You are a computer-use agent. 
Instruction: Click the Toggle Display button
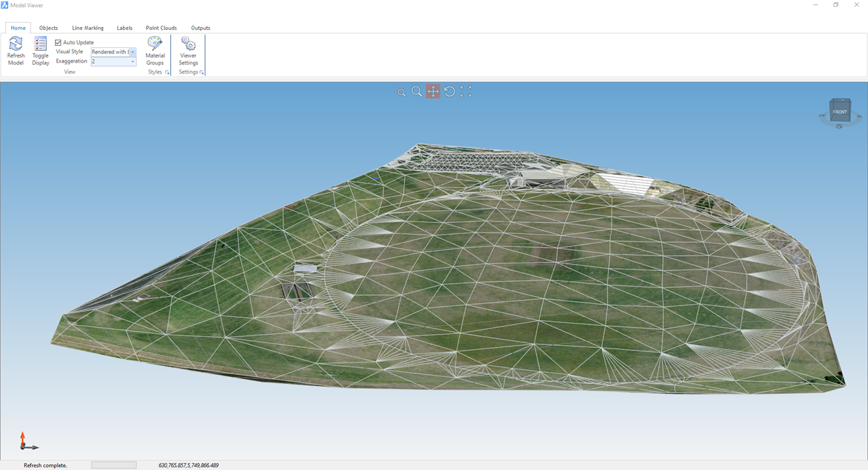[40, 45]
